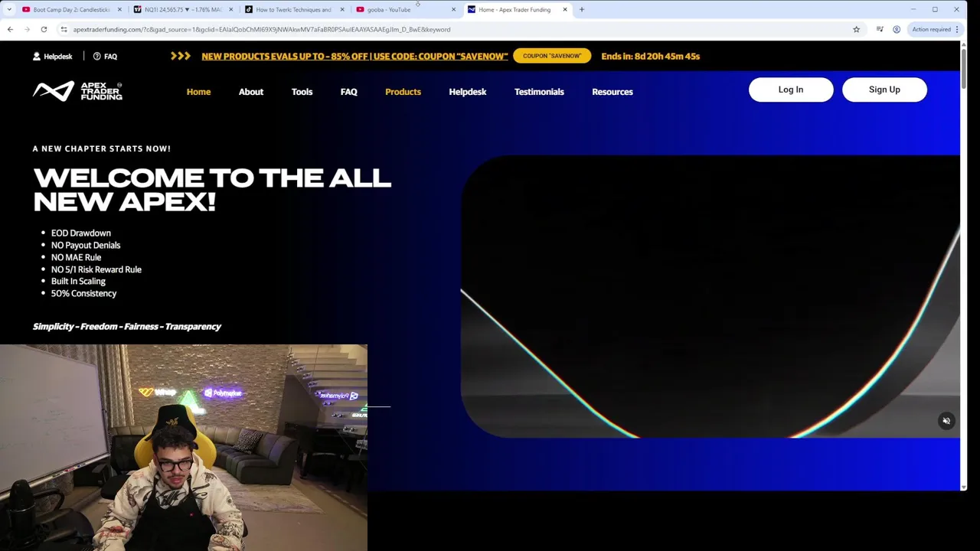Open FAQ in main navigation menu
This screenshot has width=980, height=551.
click(349, 92)
